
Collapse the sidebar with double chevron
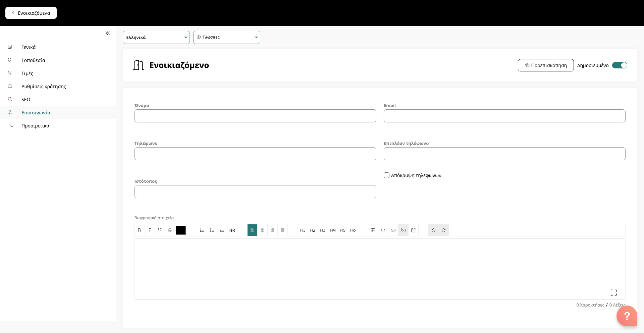tap(108, 33)
